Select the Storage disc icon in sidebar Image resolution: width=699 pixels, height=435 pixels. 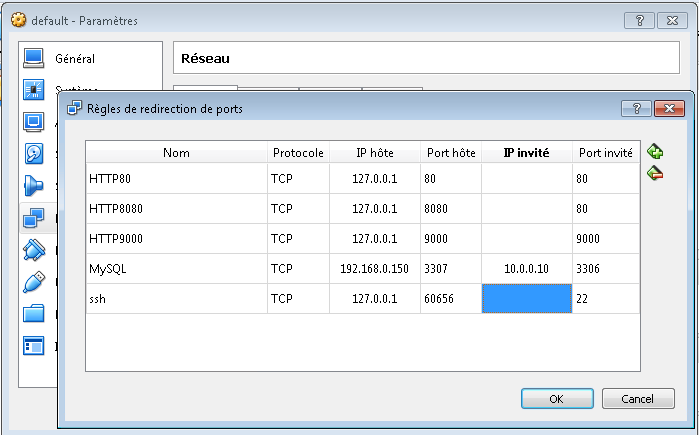pyautogui.click(x=34, y=153)
